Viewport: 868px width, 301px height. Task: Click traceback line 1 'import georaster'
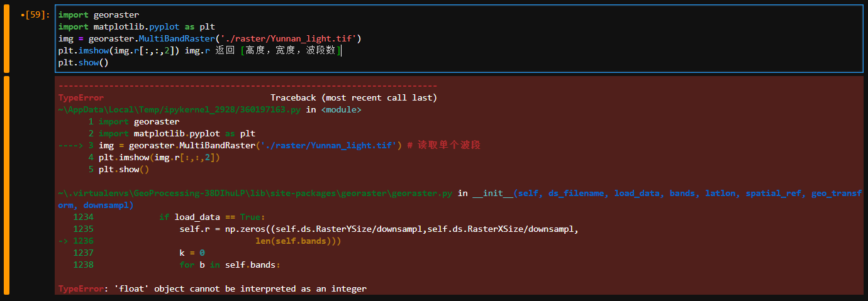[139, 122]
